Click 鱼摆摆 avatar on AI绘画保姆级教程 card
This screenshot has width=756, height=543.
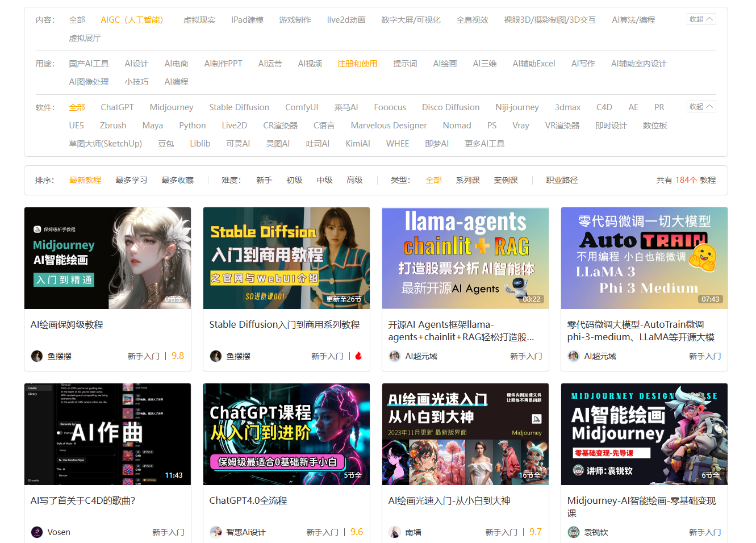pyautogui.click(x=37, y=356)
